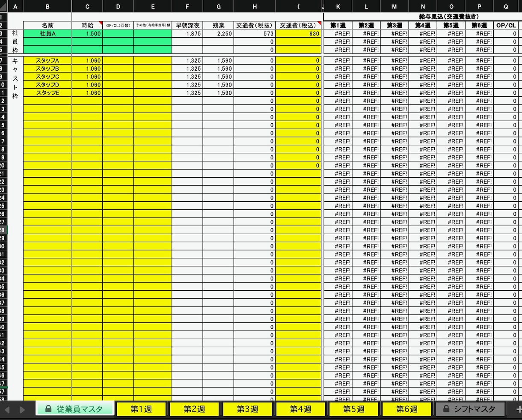Select column I header
Screen dimensions: 522x420
point(299,6)
